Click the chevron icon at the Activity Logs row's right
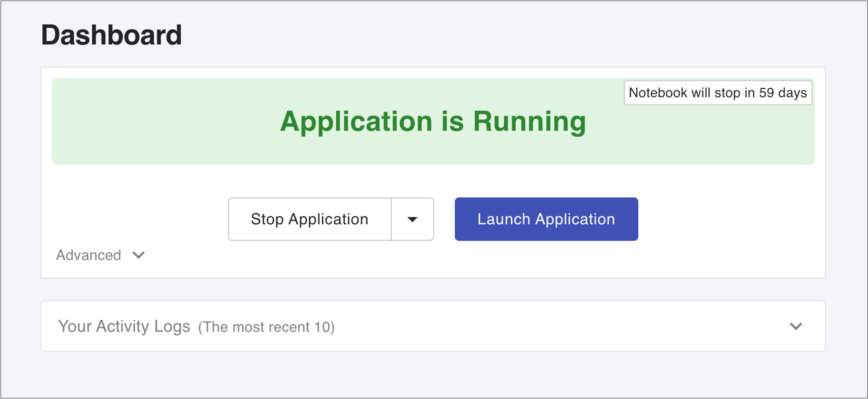This screenshot has height=399, width=868. pos(796,326)
